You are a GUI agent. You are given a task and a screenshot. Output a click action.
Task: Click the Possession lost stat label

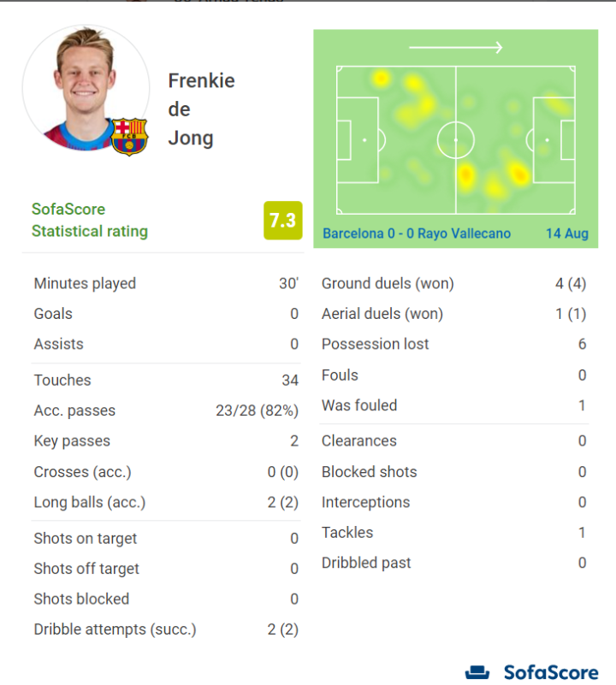pos(376,345)
